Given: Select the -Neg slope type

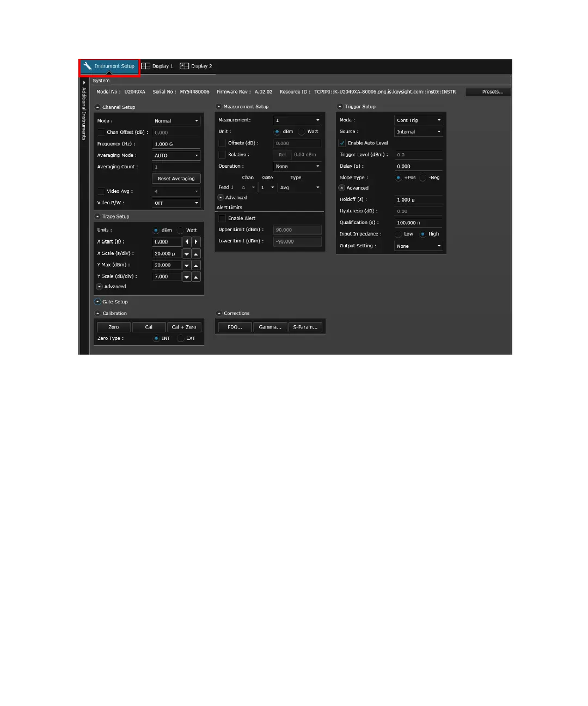Looking at the screenshot, I should coord(422,178).
